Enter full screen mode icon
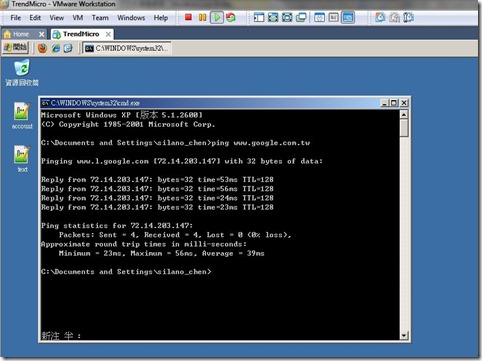 click(273, 17)
